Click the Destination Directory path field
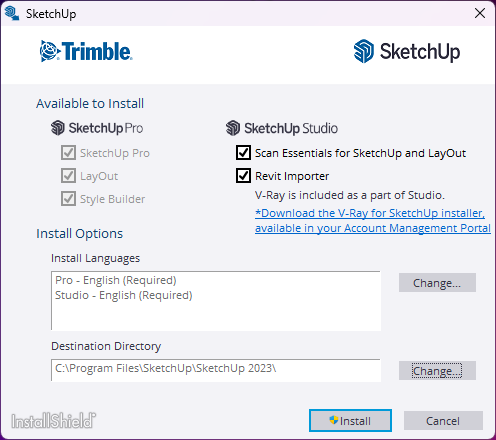496x440 pixels. [x=216, y=370]
